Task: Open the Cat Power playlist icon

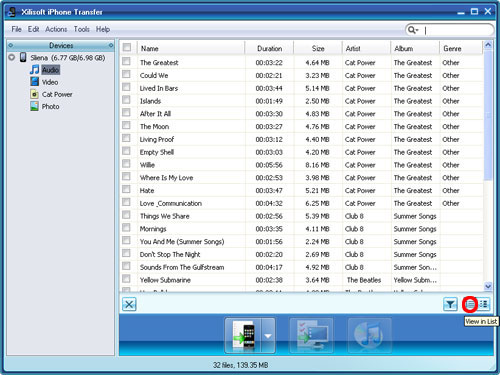Action: [35, 94]
